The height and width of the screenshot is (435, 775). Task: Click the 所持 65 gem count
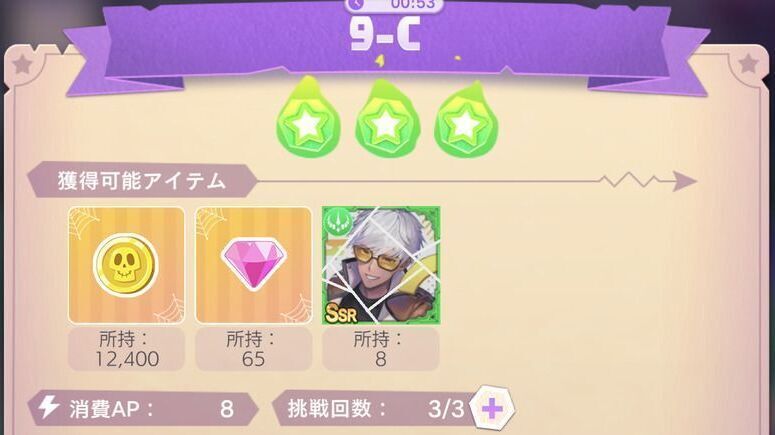tap(254, 349)
